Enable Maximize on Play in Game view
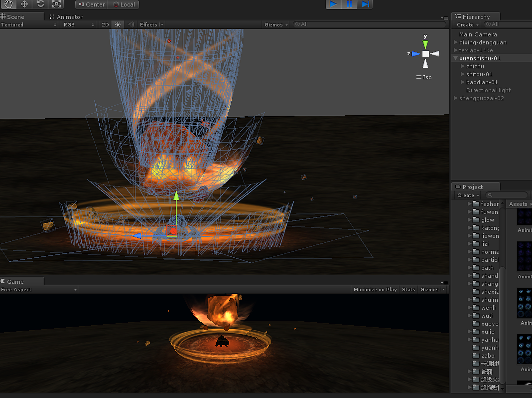The image size is (532, 398). tap(375, 289)
